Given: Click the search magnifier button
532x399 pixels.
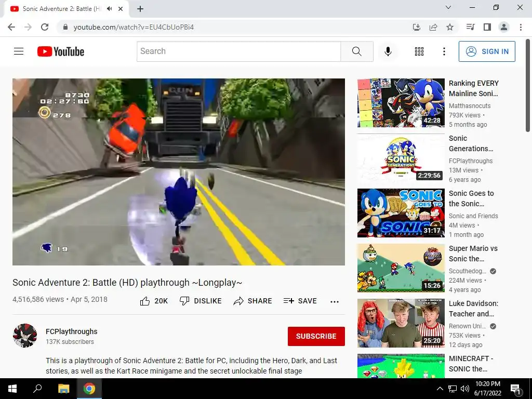Looking at the screenshot, I should (x=356, y=51).
